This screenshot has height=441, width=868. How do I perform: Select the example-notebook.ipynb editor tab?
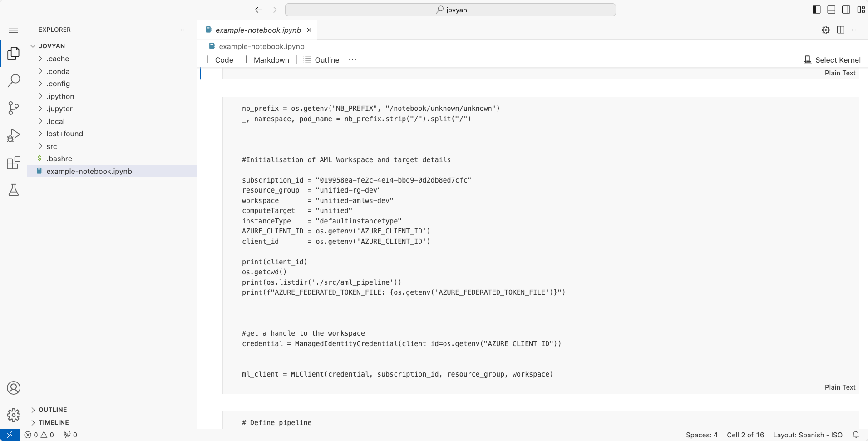pos(258,30)
